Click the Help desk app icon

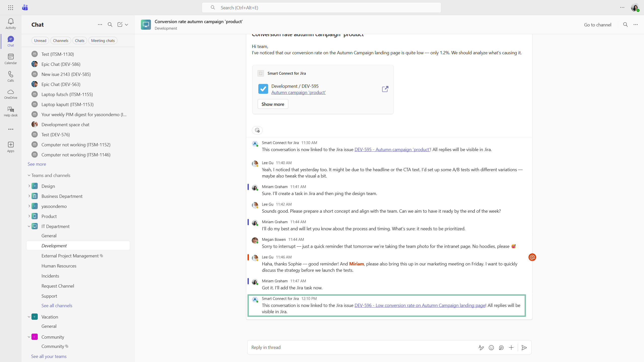coord(11,110)
